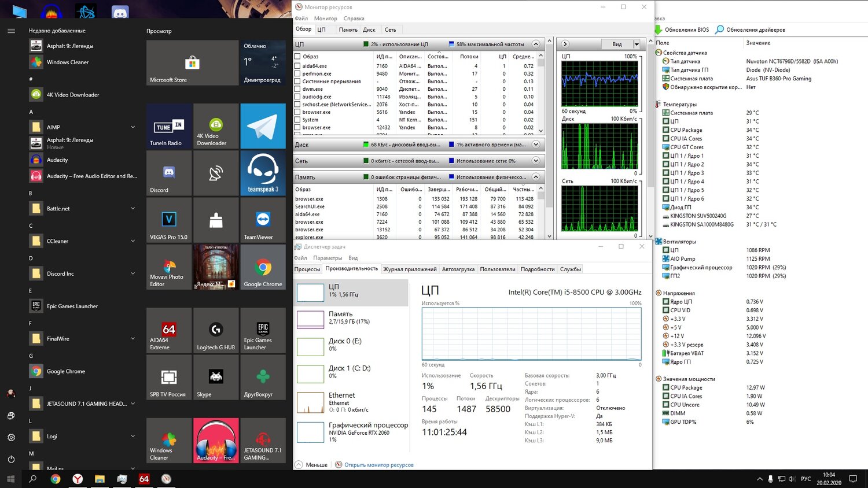Check Системные прерывания checkbox
This screenshot has width=868, height=488.
pos(297,82)
